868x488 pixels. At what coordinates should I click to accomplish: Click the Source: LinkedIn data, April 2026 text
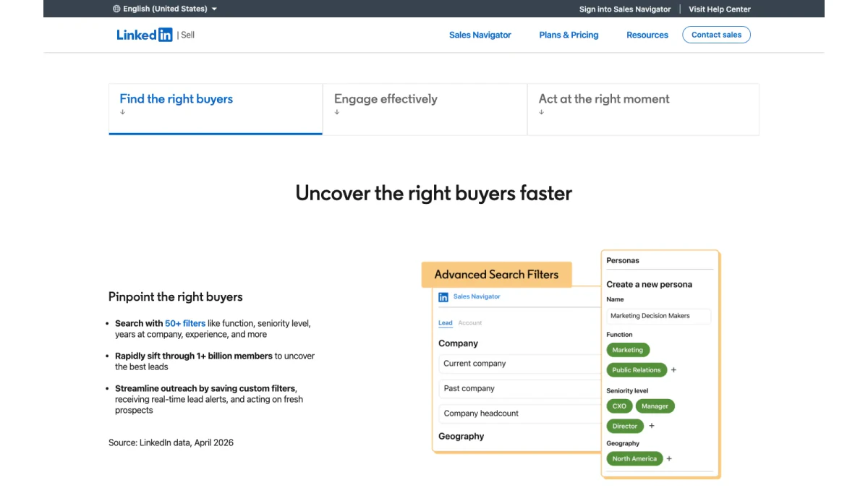[x=171, y=442]
